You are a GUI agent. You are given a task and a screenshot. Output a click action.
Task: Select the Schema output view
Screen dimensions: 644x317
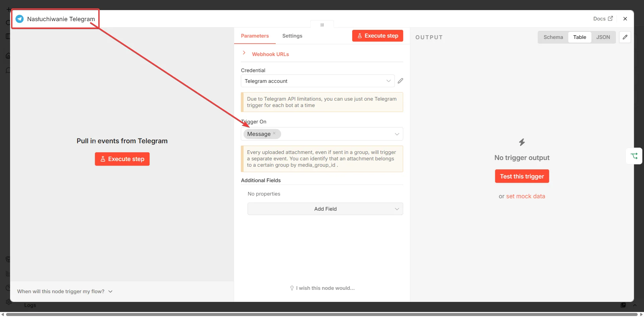(553, 37)
